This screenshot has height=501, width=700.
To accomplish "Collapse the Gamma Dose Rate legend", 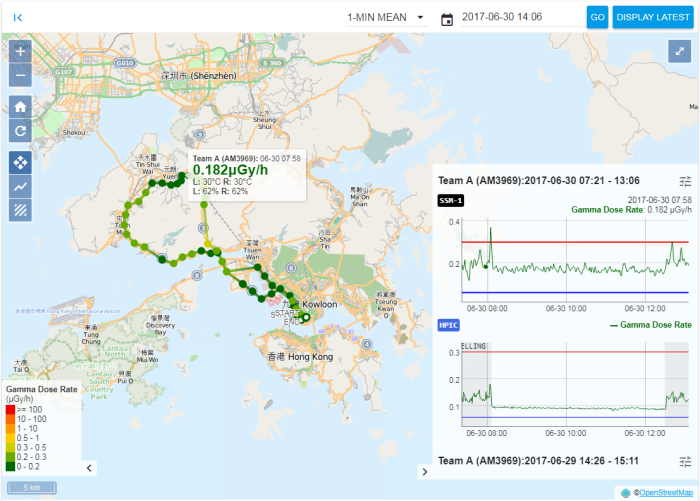I will pyautogui.click(x=89, y=468).
